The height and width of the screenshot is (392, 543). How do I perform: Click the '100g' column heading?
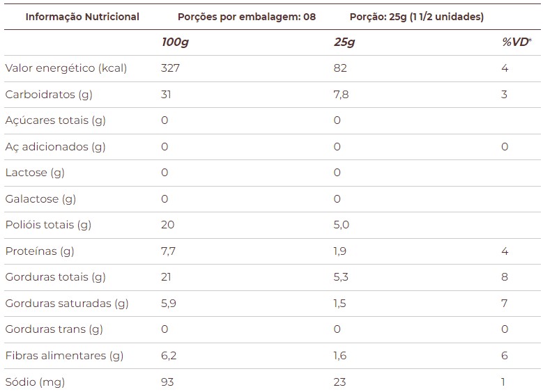[x=175, y=42]
